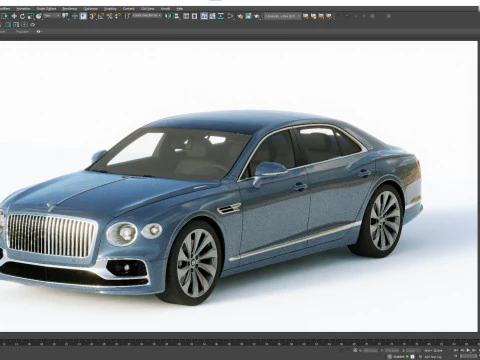Toggle Keyboard Shortcut Override button

[x=83, y=16]
